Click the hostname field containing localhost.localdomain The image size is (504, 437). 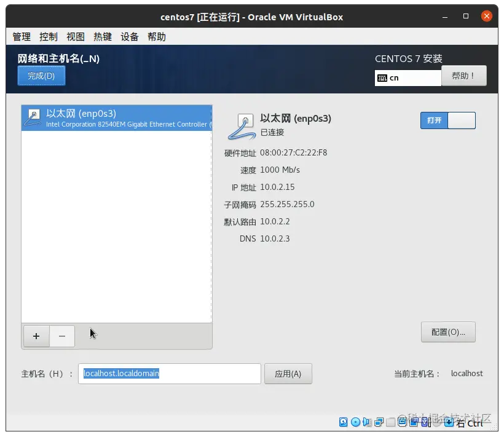(170, 374)
